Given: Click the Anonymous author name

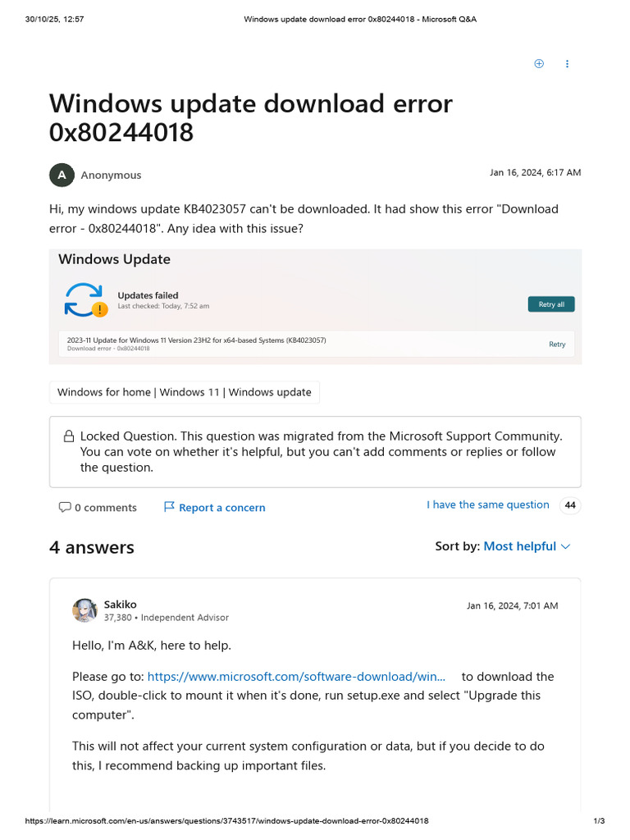Looking at the screenshot, I should pyautogui.click(x=111, y=175).
